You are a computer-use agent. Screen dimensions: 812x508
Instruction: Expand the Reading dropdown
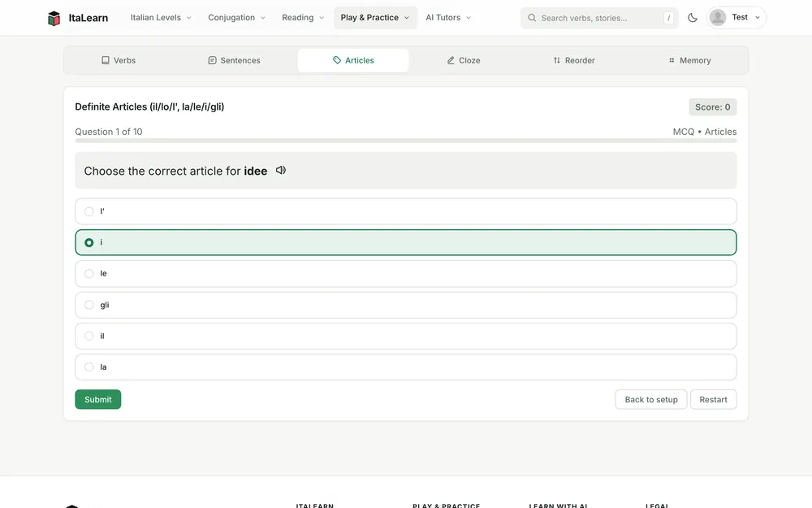click(x=303, y=18)
